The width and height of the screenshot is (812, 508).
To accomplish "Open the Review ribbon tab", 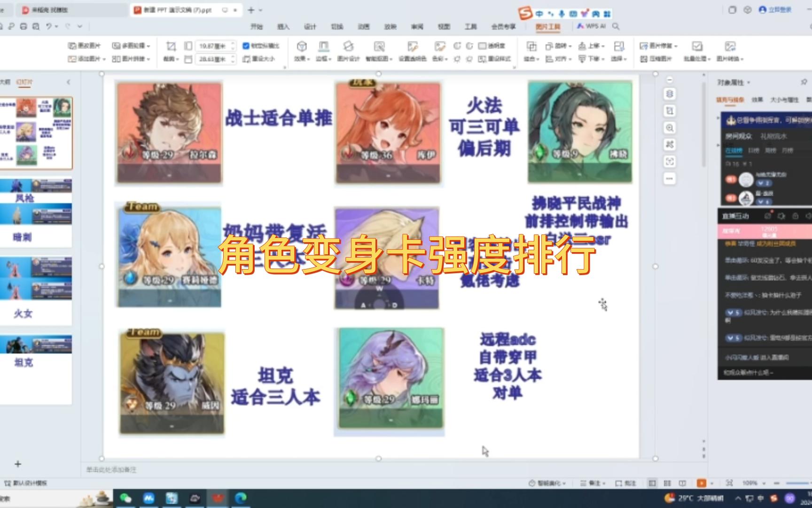I will (417, 27).
